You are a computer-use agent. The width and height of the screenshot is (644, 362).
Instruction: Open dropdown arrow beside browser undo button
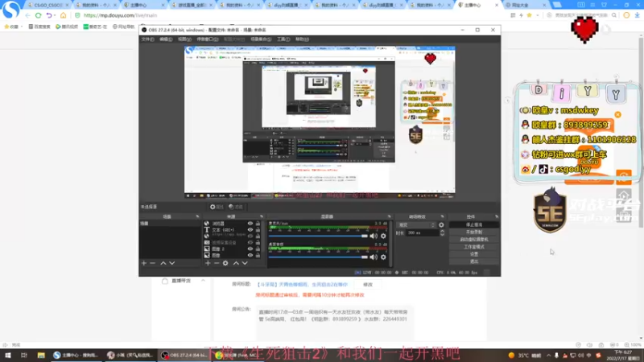[x=55, y=15]
